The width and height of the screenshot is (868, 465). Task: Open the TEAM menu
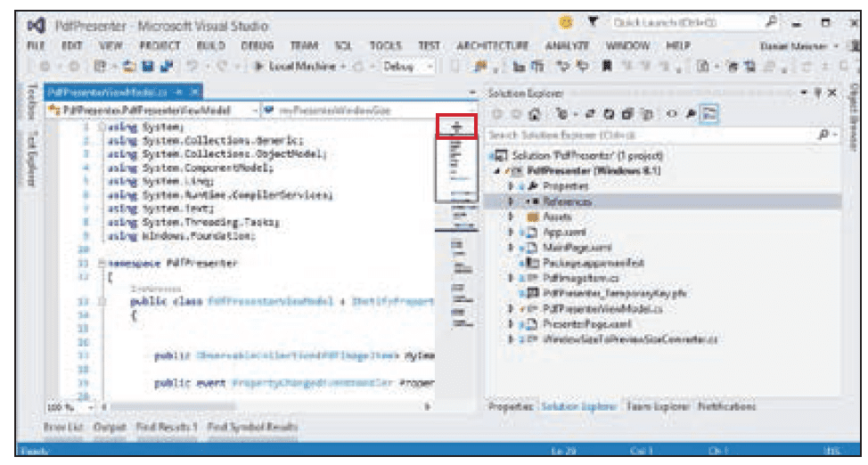(304, 46)
